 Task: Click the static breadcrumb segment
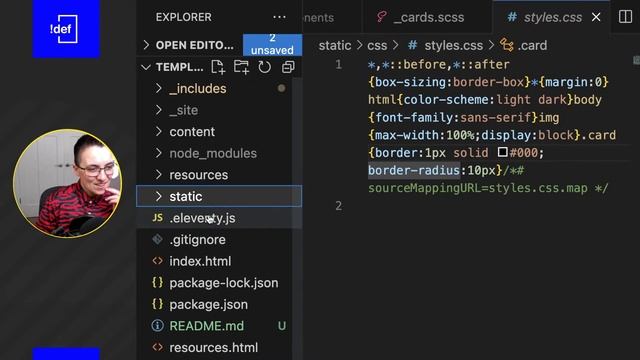335,45
